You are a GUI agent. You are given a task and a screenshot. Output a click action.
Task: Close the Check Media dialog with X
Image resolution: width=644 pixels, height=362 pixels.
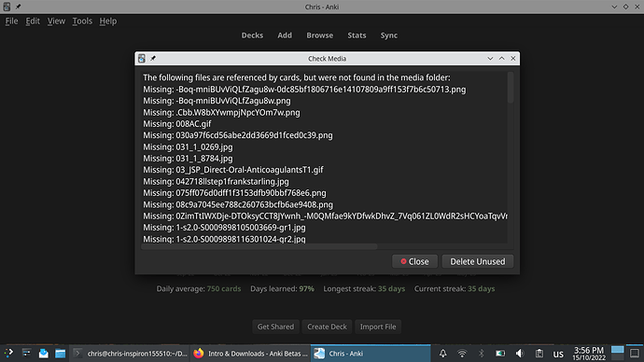(x=513, y=58)
